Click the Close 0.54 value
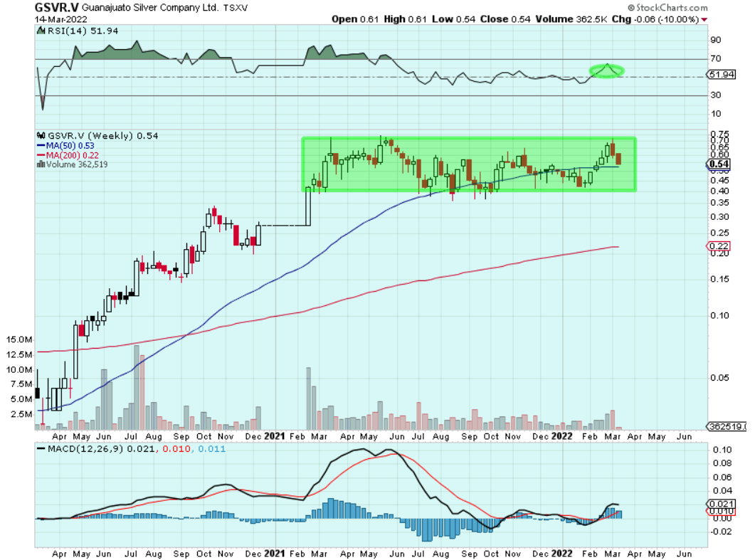 tap(505, 19)
